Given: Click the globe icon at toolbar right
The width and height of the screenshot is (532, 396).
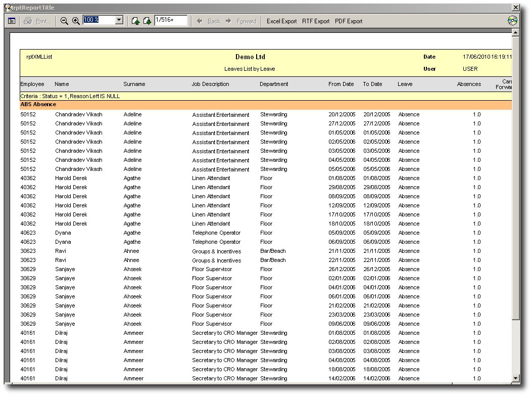Looking at the screenshot, I should click(512, 21).
